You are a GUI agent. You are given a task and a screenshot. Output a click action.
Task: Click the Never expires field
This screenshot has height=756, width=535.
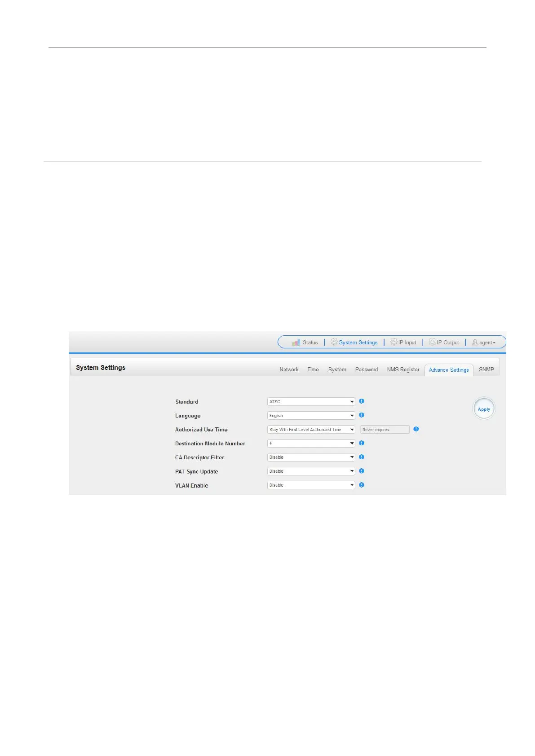pos(385,430)
